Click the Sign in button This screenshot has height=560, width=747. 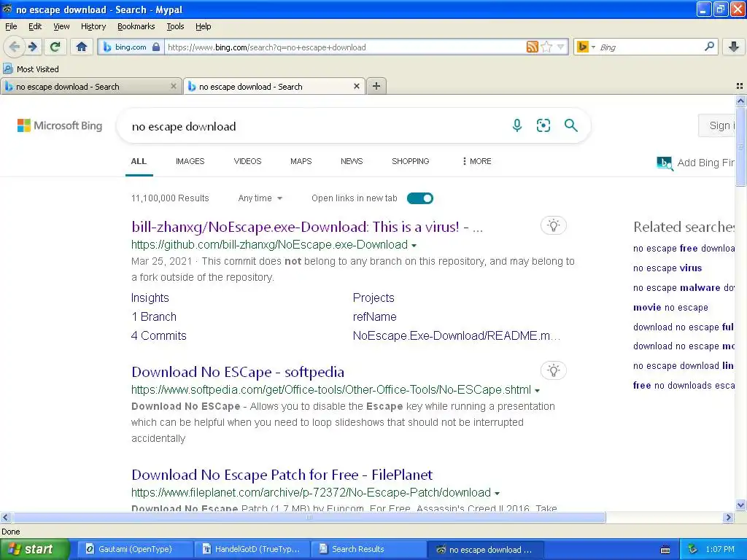717,125
